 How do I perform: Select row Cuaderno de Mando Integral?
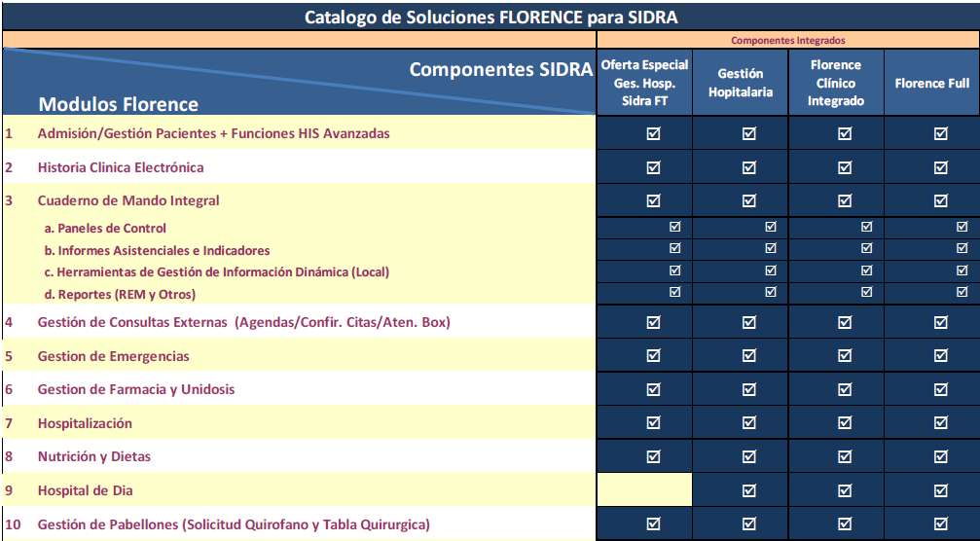click(299, 200)
